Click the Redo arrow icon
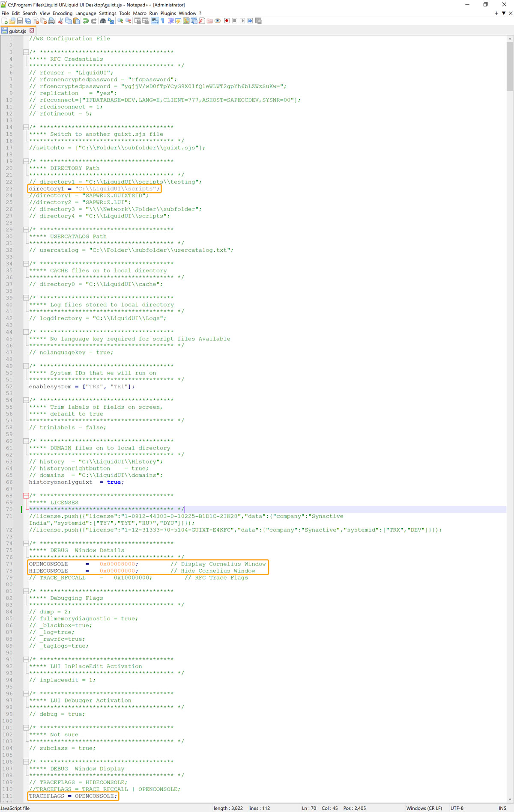 (x=94, y=21)
